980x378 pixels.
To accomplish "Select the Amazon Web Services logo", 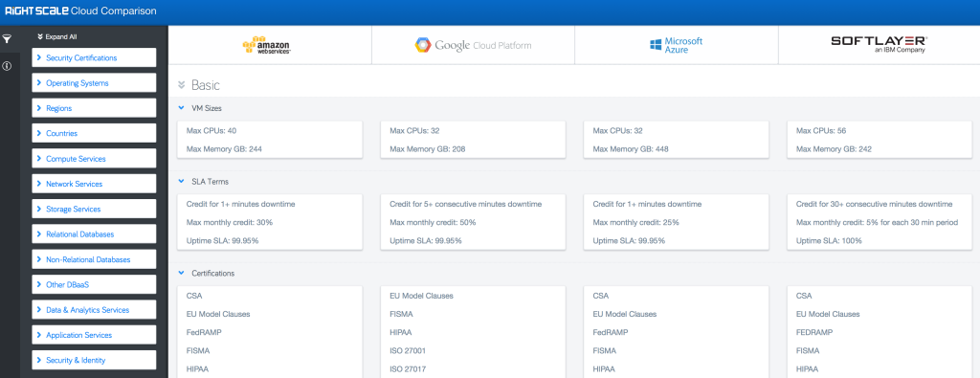I will pos(267,45).
